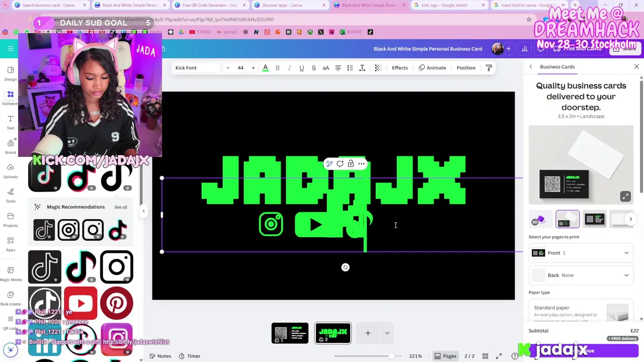Open text spacing options

point(362,68)
